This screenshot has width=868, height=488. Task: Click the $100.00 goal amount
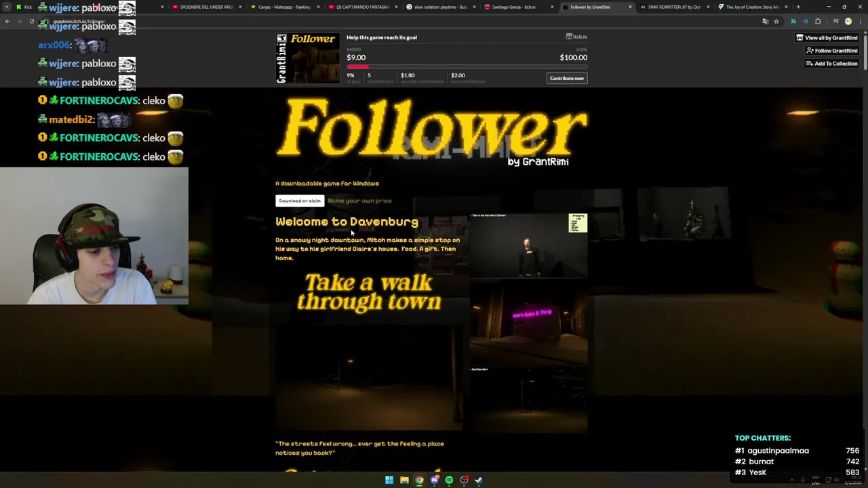point(574,58)
